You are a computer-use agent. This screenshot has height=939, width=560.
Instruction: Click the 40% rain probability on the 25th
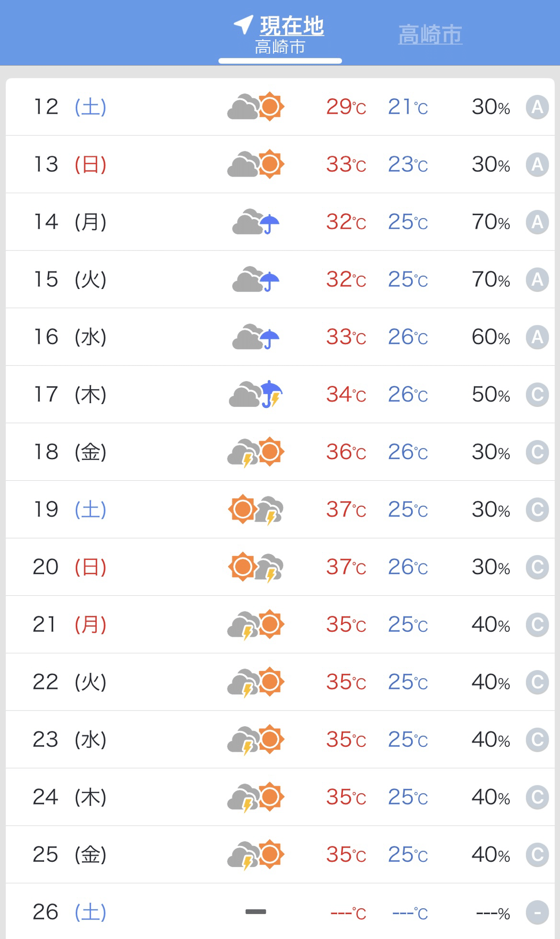(x=490, y=854)
